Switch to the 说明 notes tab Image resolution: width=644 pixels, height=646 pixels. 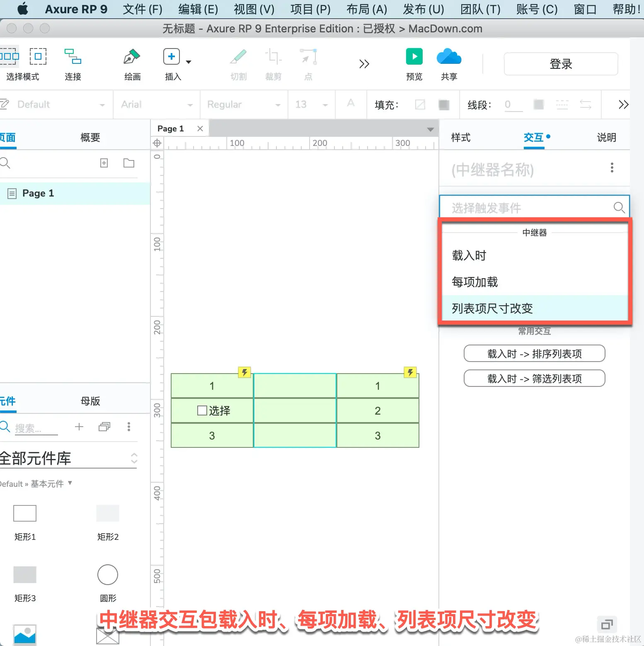(606, 137)
